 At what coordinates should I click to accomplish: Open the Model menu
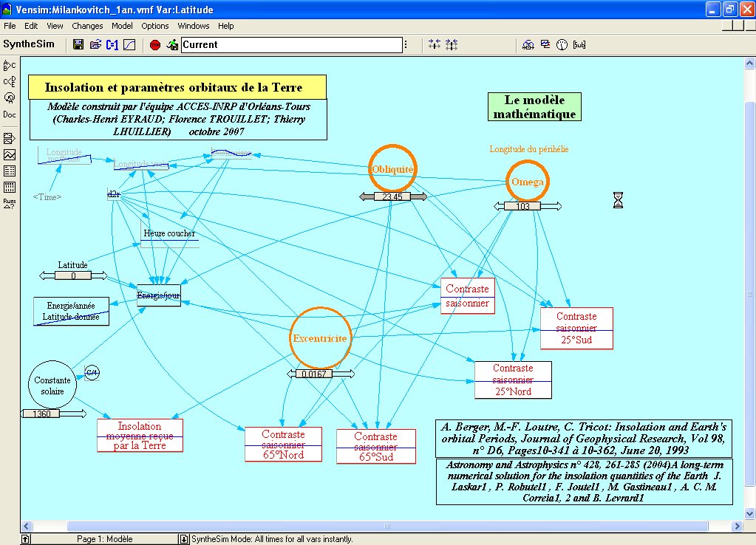coord(122,26)
